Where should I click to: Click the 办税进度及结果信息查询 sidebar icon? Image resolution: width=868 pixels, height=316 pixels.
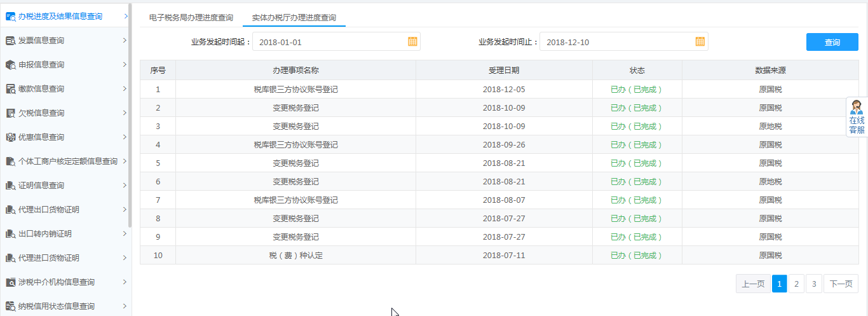10,17
